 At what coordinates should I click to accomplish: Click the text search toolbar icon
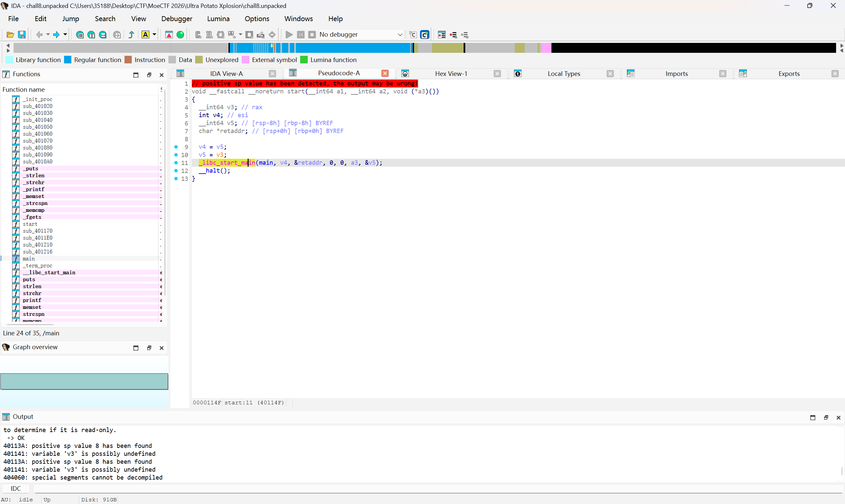coord(91,35)
